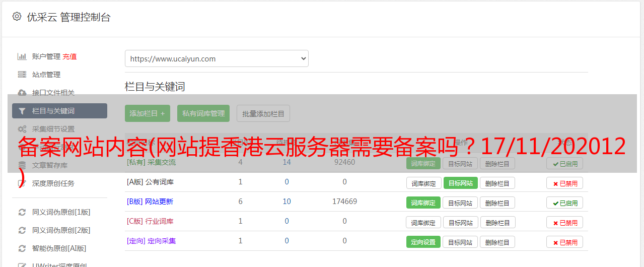Toggle 已禁用 status for the 公有词库 row
The image size is (644, 267).
(564, 183)
